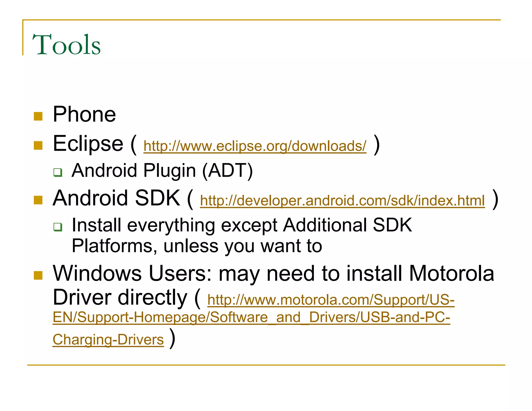Select 'Windows Users: may need to install Motorola' line
Screen dimensions: 532x411
[x=273, y=274]
